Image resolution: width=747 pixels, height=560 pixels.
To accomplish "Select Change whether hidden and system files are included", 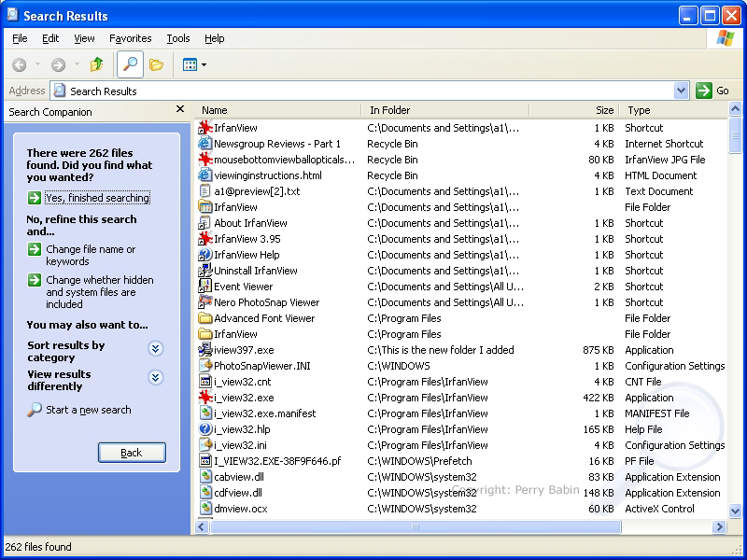I will click(100, 292).
